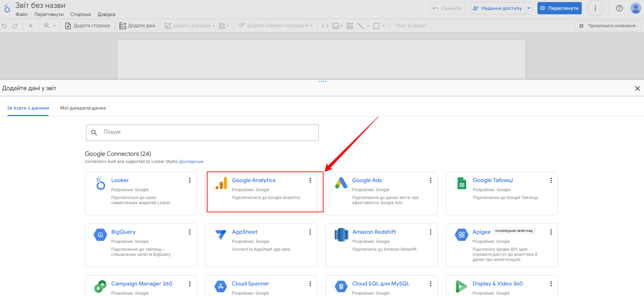The height and width of the screenshot is (296, 644).
Task: Click the redo arrow icon
Action: pos(15,26)
